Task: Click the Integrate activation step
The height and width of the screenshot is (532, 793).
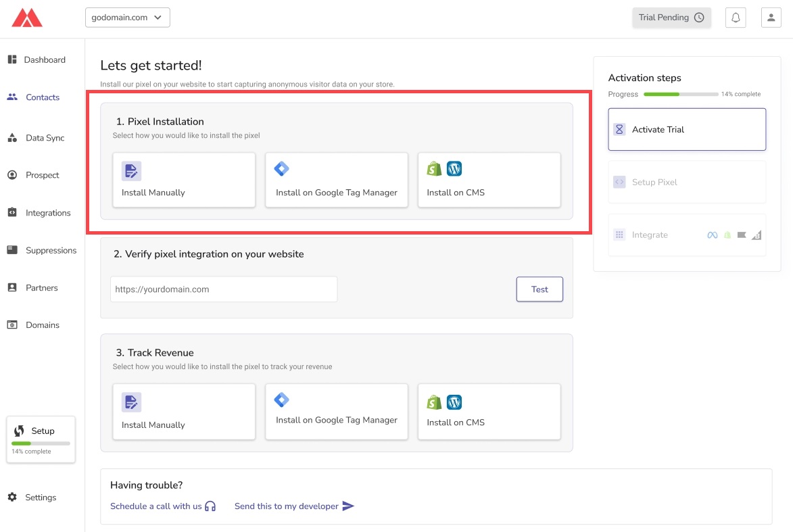Action: click(687, 235)
